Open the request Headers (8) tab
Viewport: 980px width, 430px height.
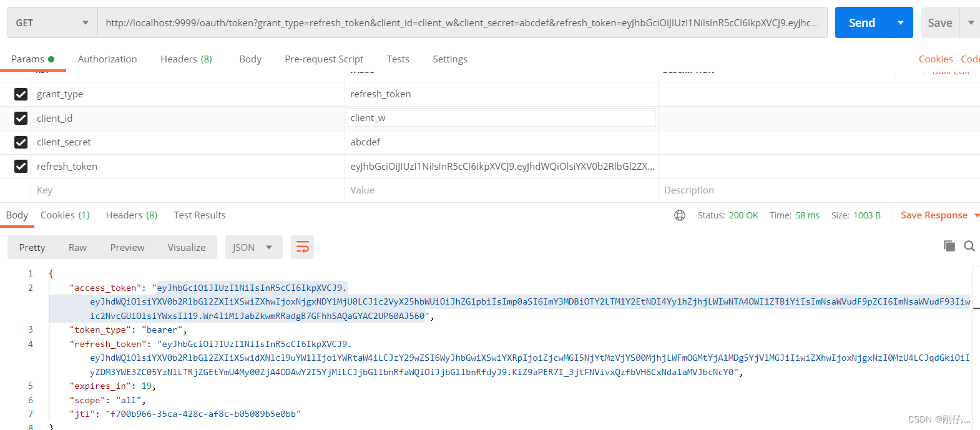(x=186, y=59)
